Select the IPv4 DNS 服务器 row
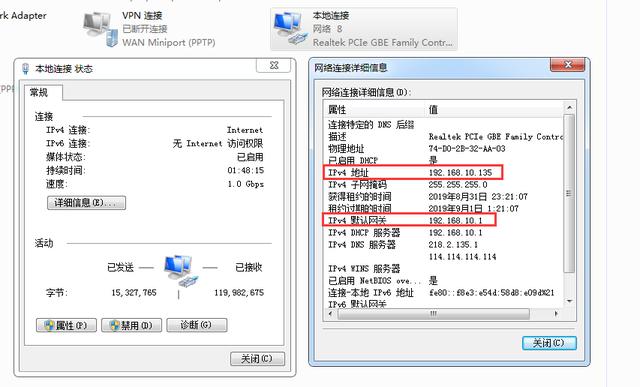The width and height of the screenshot is (640, 387). pos(444,245)
